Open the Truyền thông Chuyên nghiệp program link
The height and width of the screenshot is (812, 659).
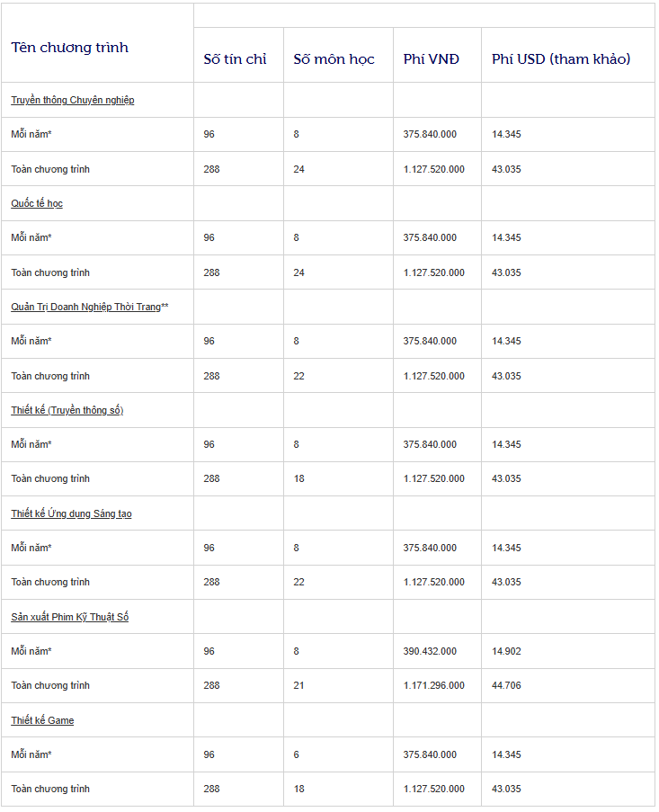[72, 100]
